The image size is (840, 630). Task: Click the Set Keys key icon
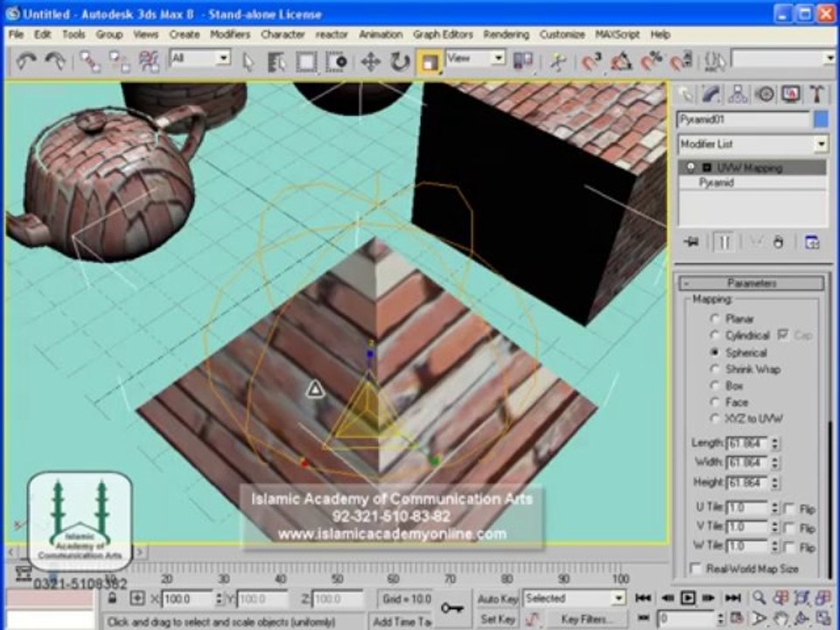[452, 608]
